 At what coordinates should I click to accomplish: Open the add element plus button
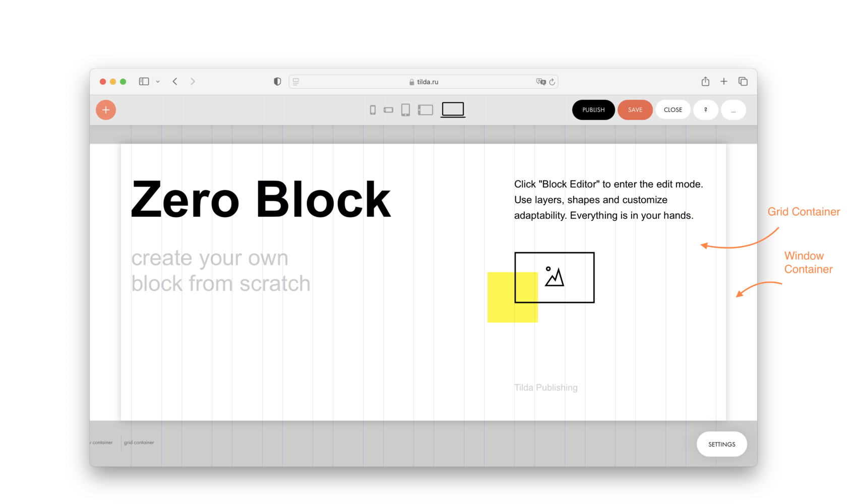pos(105,109)
